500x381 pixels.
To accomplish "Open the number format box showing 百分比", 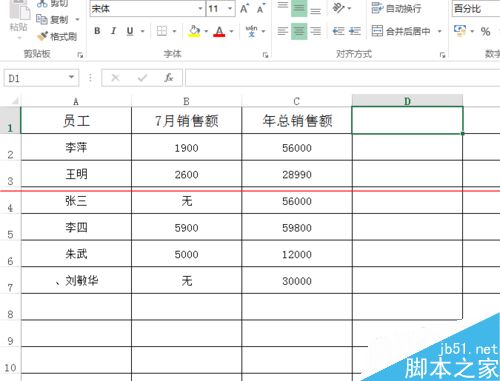I will pos(476,8).
